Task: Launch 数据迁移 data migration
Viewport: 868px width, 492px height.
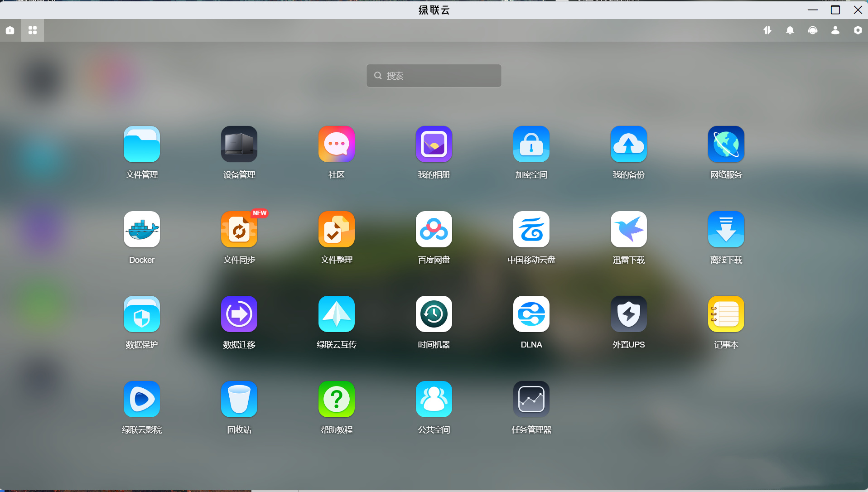Action: pos(239,314)
